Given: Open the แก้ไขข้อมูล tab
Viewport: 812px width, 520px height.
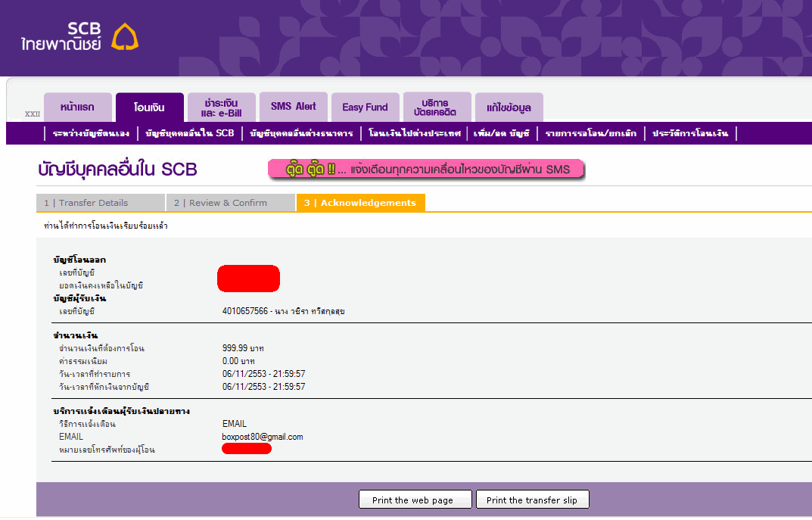Looking at the screenshot, I should [509, 107].
